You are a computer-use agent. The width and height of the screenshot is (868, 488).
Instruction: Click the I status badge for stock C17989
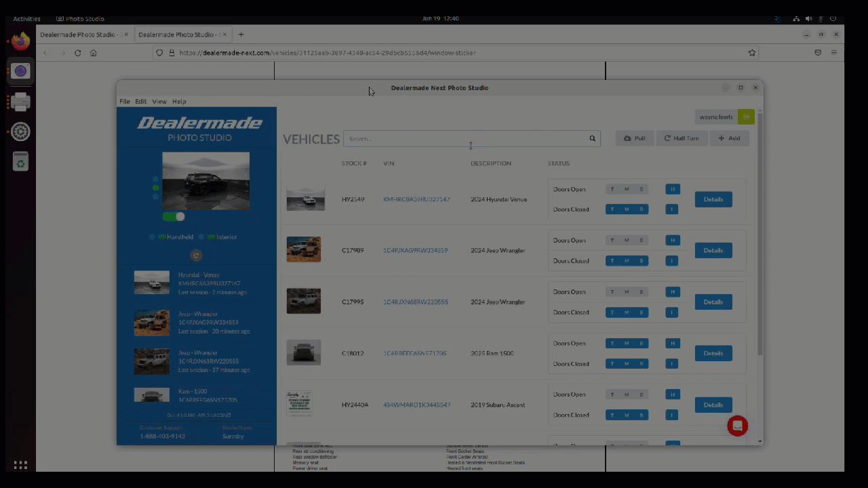coord(672,260)
